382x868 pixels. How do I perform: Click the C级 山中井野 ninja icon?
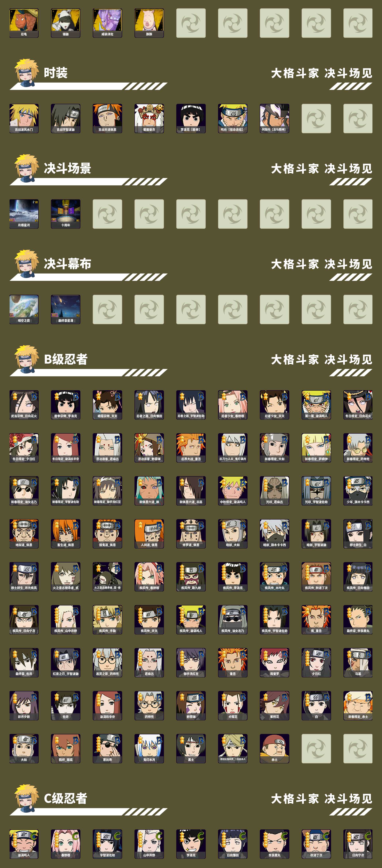(149, 844)
